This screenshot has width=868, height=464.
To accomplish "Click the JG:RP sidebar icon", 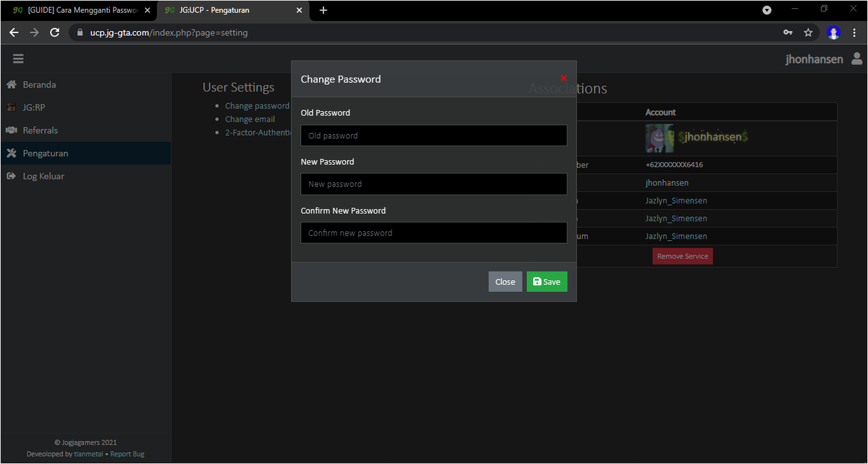I will coord(11,107).
